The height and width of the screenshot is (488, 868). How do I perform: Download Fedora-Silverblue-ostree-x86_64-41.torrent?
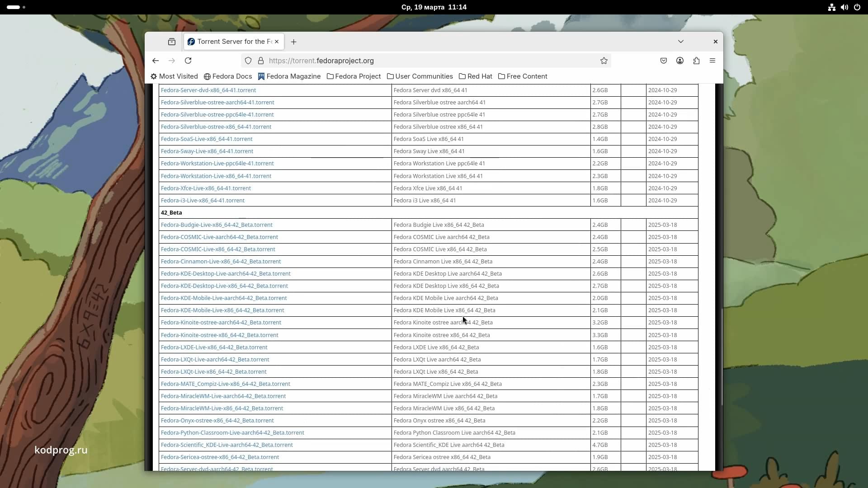coord(216,127)
